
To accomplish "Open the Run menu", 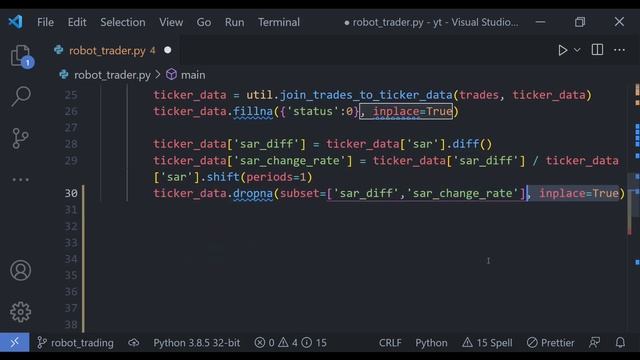I will tap(234, 22).
